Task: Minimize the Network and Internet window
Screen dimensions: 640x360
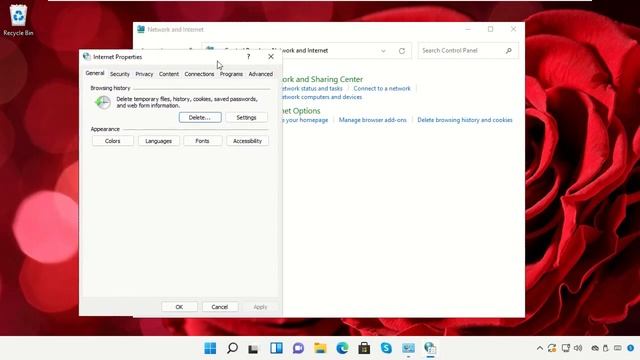Action: [468, 29]
